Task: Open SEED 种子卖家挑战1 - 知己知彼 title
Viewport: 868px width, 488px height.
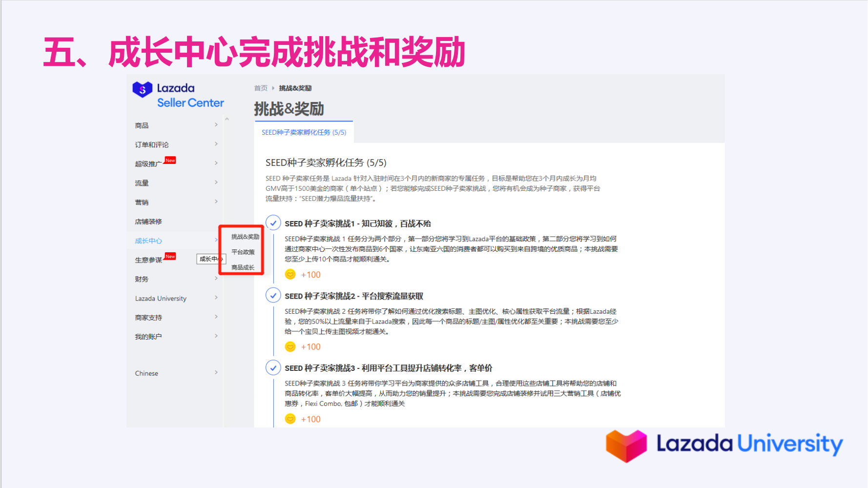Action: (358, 224)
